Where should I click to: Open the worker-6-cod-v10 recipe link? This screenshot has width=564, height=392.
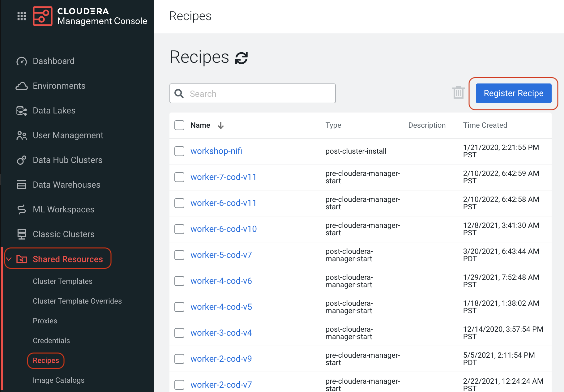click(x=224, y=229)
